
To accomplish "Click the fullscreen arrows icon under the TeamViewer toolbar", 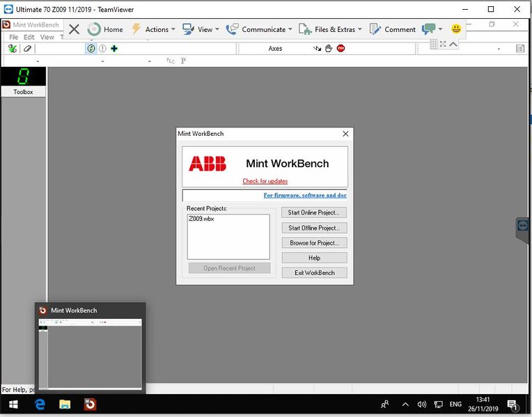I will click(x=443, y=44).
